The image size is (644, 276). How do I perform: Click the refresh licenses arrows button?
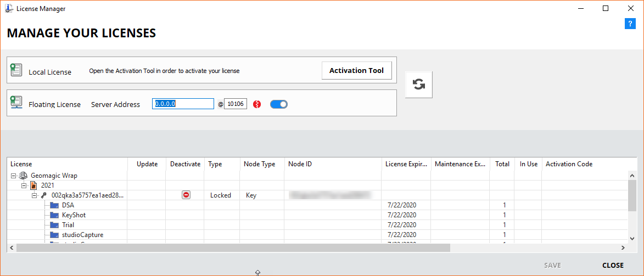click(x=418, y=84)
